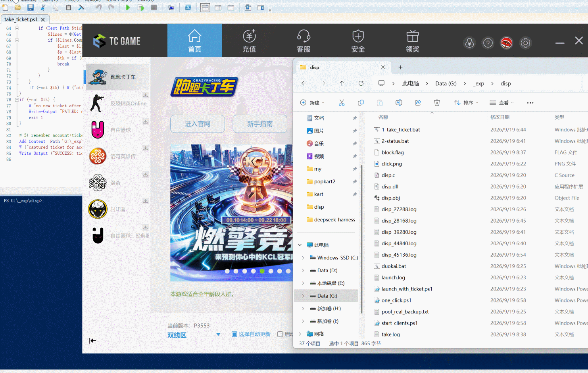Select file launch_with_ticket.ps1
588x373 pixels.
(x=407, y=289)
